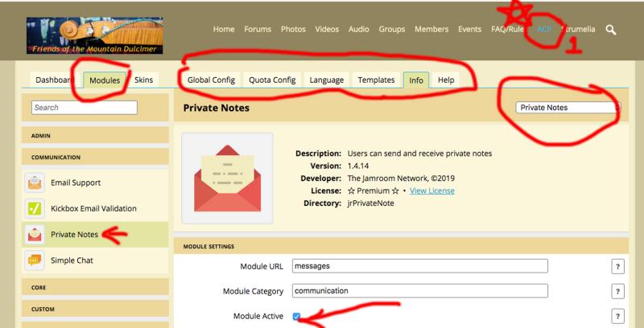Viewport: 644px width, 328px height.
Task: Click the Private Notes page heading
Action: point(216,108)
